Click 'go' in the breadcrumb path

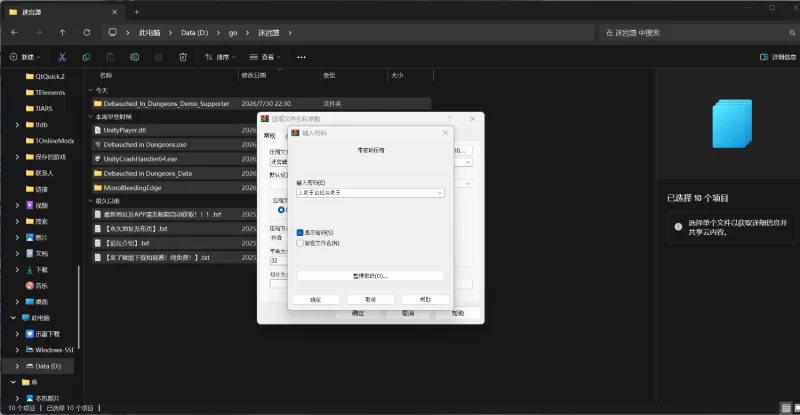[233, 33]
